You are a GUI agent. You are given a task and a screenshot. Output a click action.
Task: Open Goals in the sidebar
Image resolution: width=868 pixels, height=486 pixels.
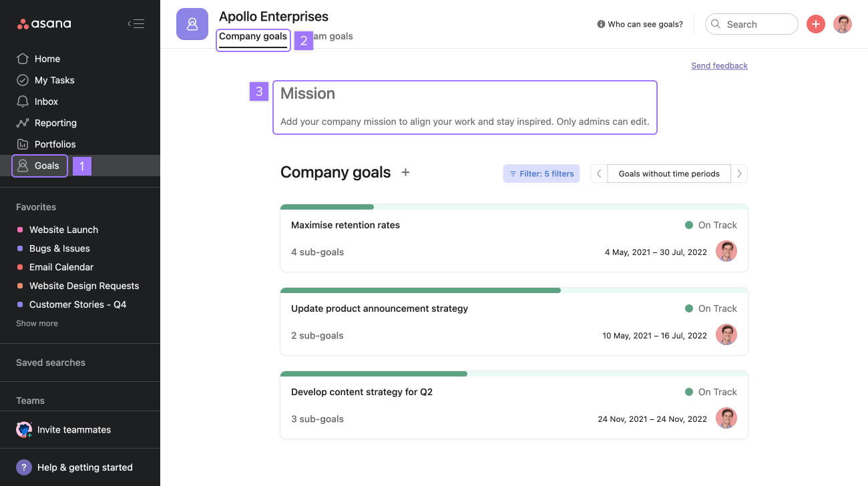[80, 166]
